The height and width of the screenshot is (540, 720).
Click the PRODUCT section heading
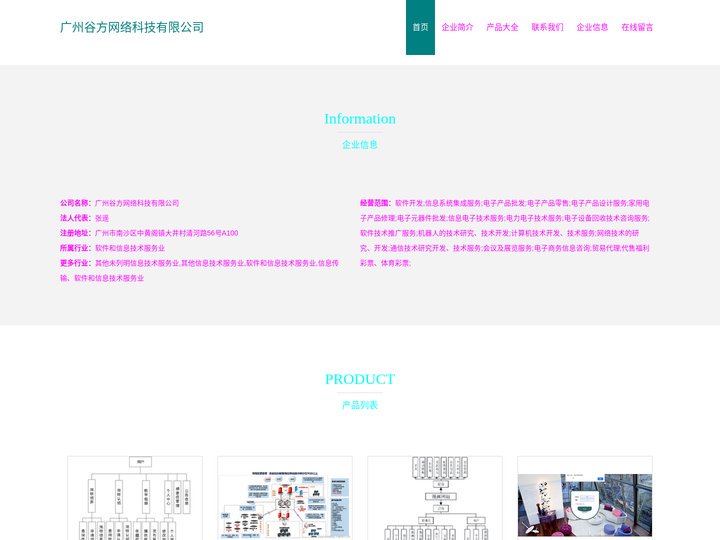click(x=360, y=379)
